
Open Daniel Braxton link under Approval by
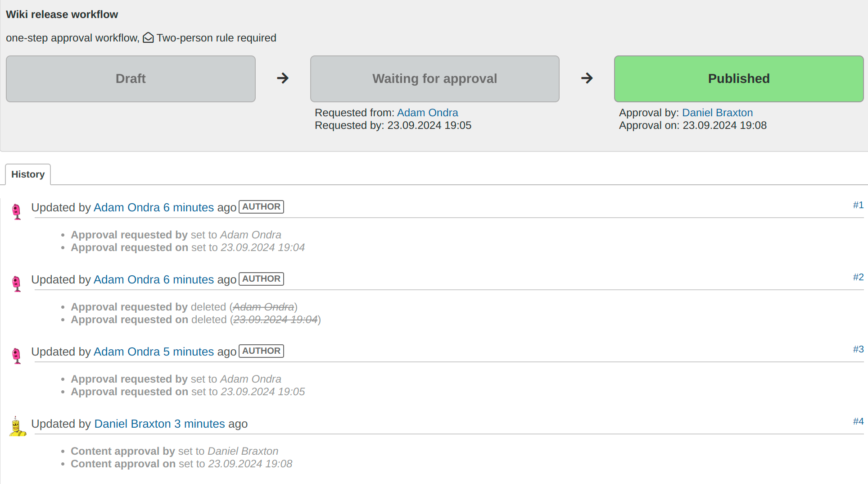coord(717,113)
